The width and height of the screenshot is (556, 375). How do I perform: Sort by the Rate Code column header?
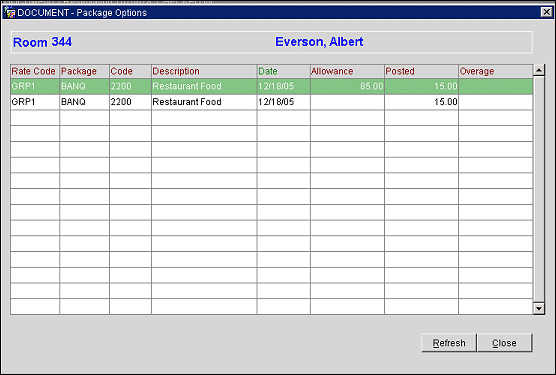point(35,71)
